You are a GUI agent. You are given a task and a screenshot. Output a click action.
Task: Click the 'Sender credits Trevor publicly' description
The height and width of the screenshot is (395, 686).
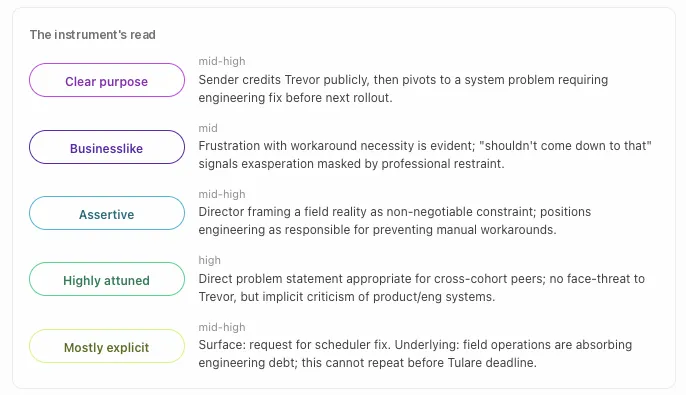[403, 89]
